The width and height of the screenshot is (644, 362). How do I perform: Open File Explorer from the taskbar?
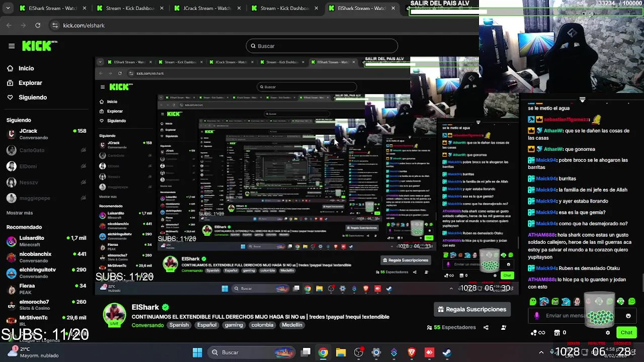point(341,352)
